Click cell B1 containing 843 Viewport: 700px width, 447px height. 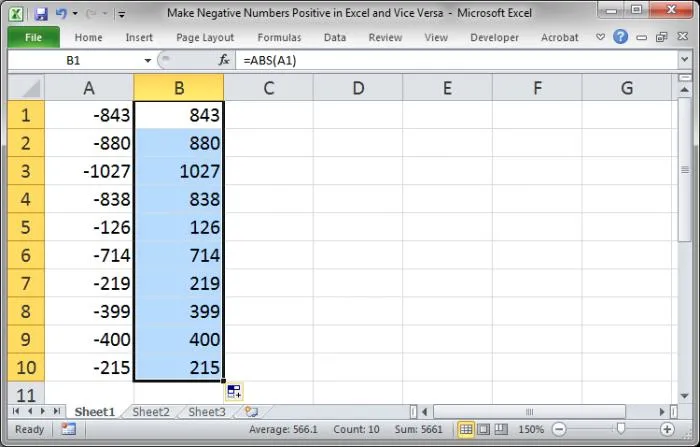179,115
